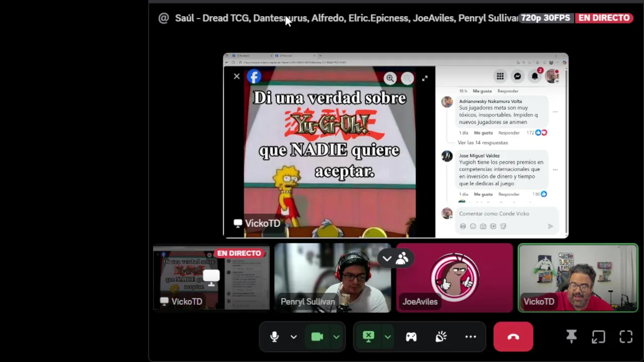
Task: Open Adrianowsky Nakamura Volta's profile link
Action: [490, 101]
